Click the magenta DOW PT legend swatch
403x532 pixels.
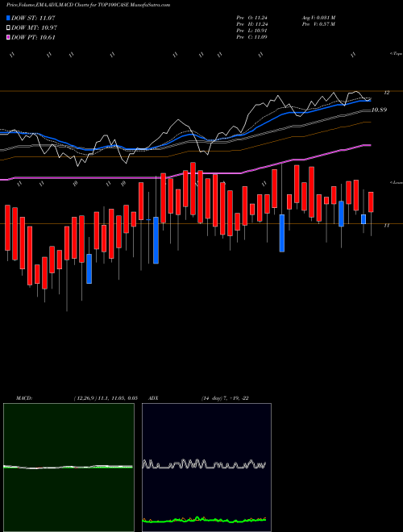[8, 37]
